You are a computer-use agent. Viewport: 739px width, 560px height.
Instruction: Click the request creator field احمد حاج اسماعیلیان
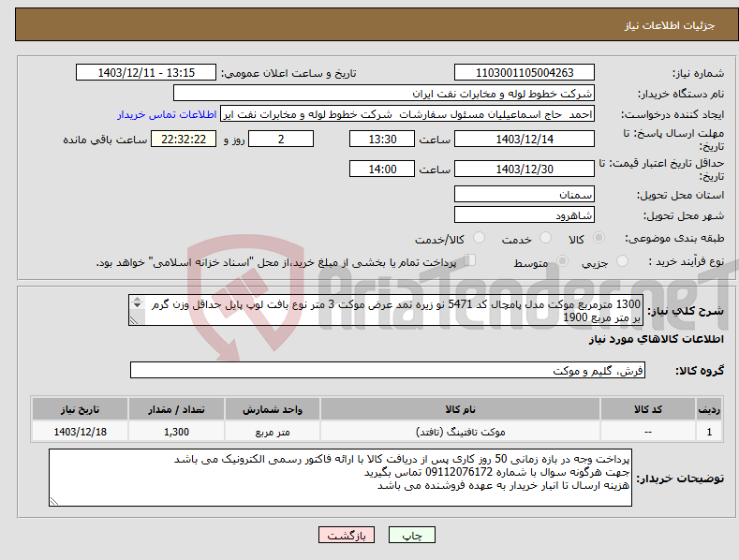(407, 114)
